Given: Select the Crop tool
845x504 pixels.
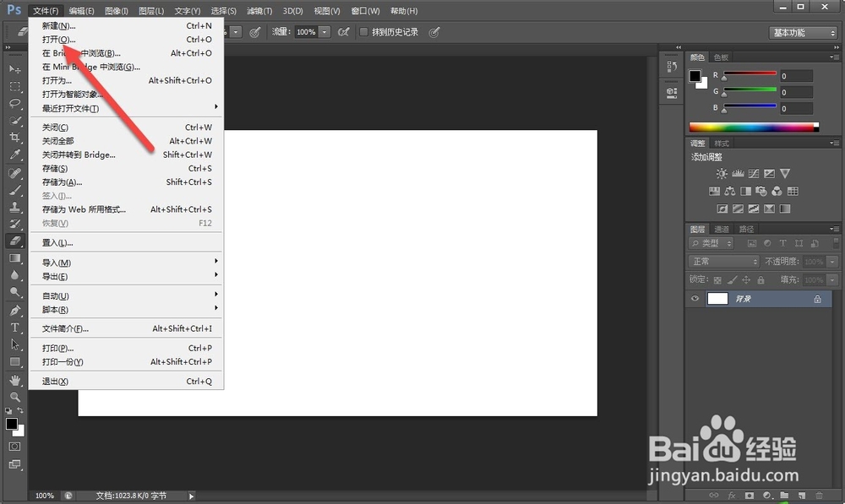Looking at the screenshot, I should click(x=14, y=138).
